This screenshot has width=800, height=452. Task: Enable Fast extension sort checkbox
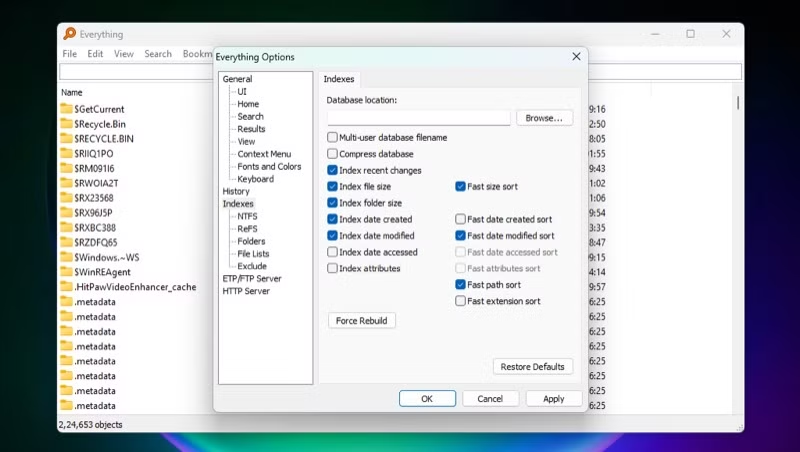click(460, 301)
